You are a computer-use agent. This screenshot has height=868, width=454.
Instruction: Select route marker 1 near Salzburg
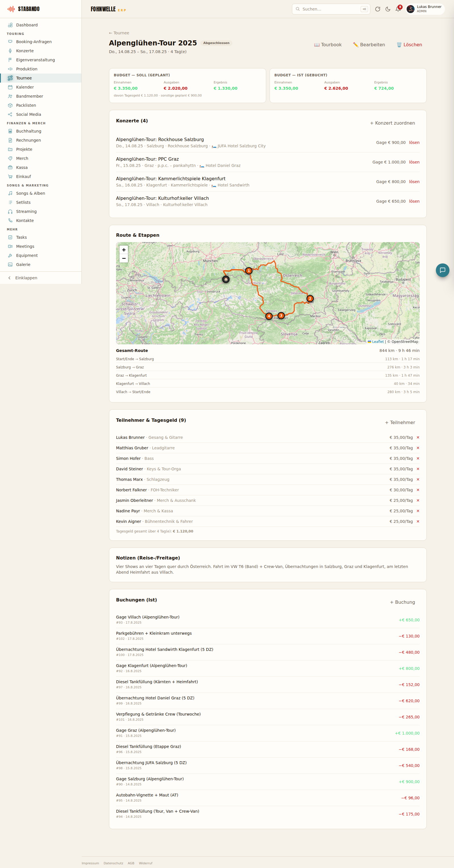(249, 271)
